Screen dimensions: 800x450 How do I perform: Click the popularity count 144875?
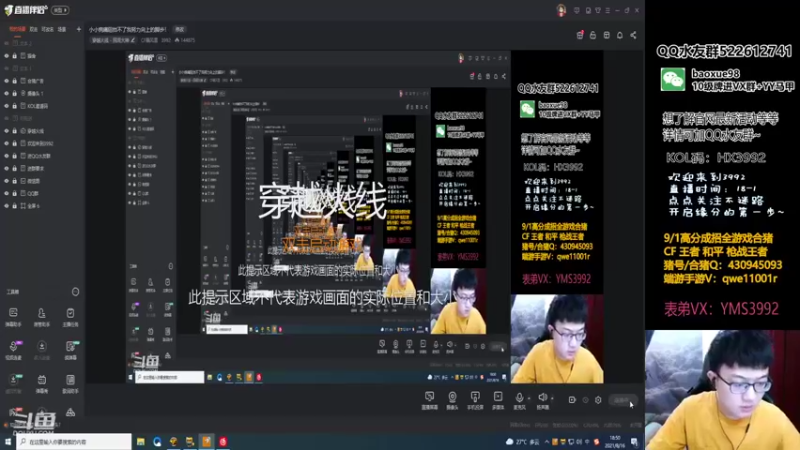[x=185, y=40]
